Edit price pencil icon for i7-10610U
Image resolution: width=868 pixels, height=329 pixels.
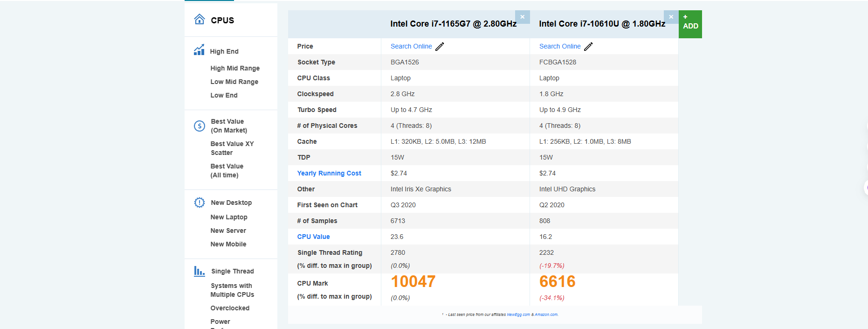point(588,46)
